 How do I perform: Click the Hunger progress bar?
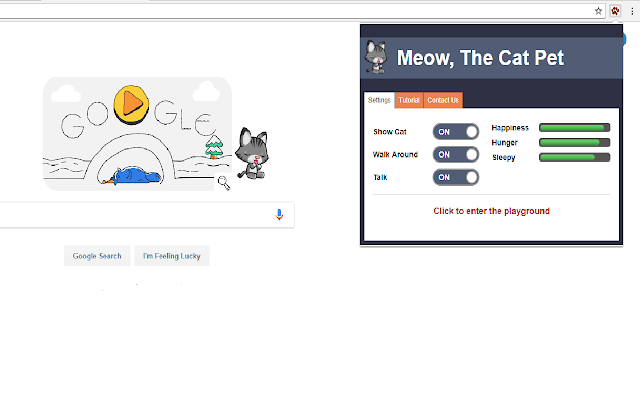(x=575, y=142)
